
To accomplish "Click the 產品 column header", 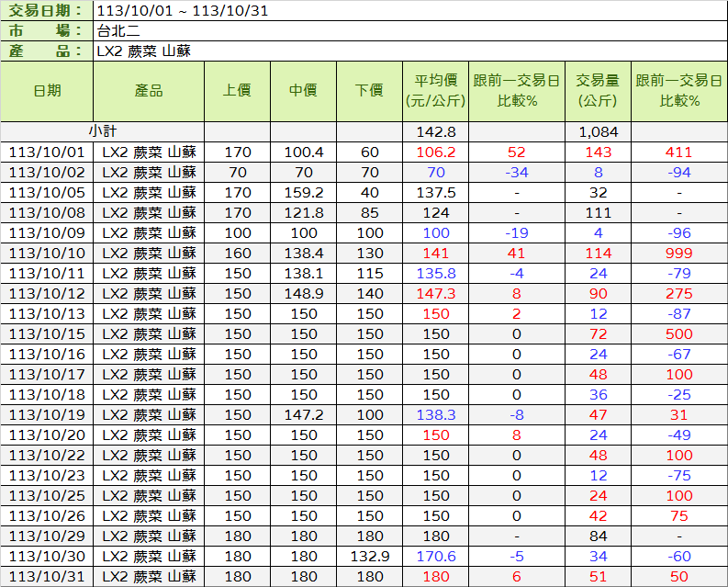I will (x=149, y=90).
